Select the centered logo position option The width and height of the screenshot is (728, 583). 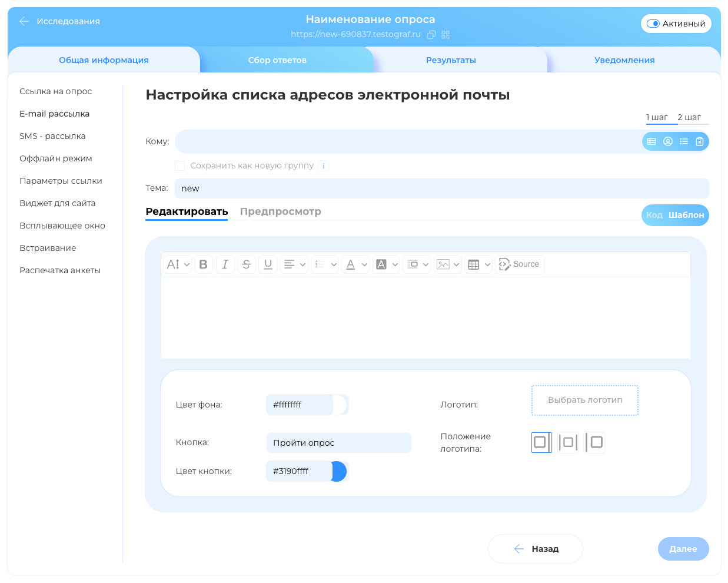point(568,442)
